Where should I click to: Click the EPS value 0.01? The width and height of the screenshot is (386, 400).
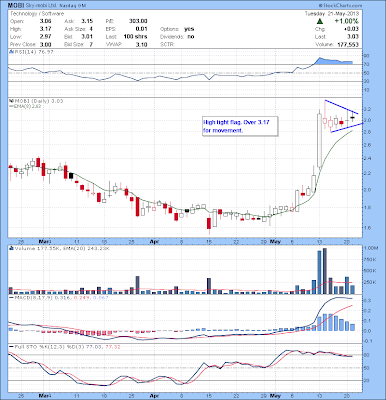pos(141,29)
